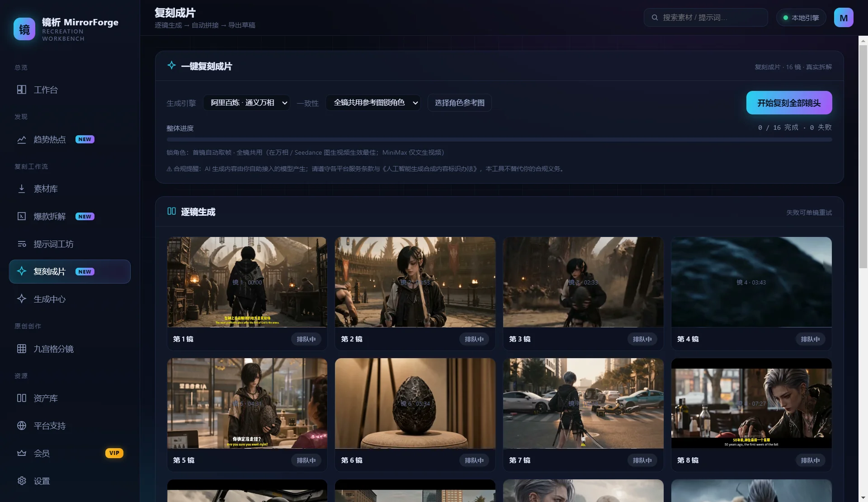868x502 pixels.
Task: Open the 一致性 dropdown 全镜共用参考图锁角色
Action: pyautogui.click(x=373, y=103)
